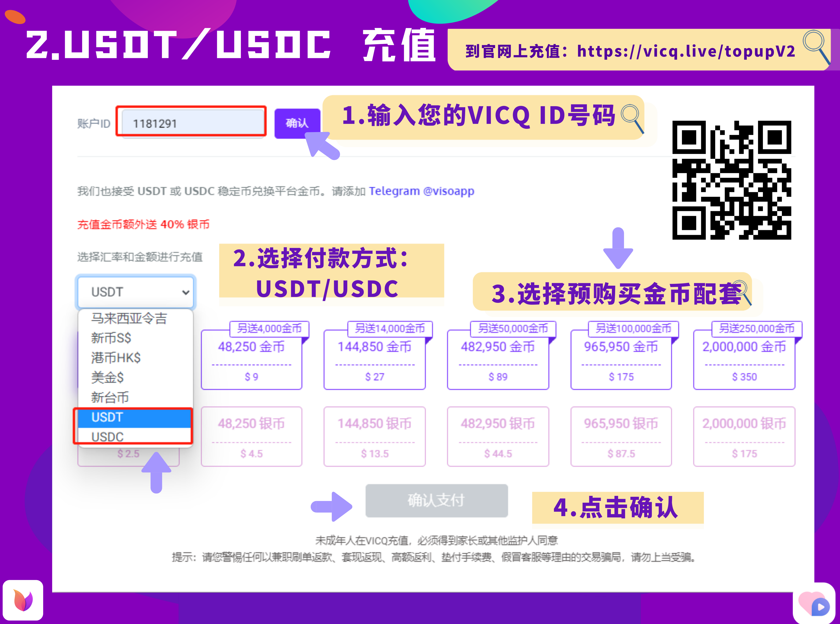The height and width of the screenshot is (624, 840).
Task: Click the official URL https://vicq.live/topupV2
Action: pyautogui.click(x=686, y=51)
